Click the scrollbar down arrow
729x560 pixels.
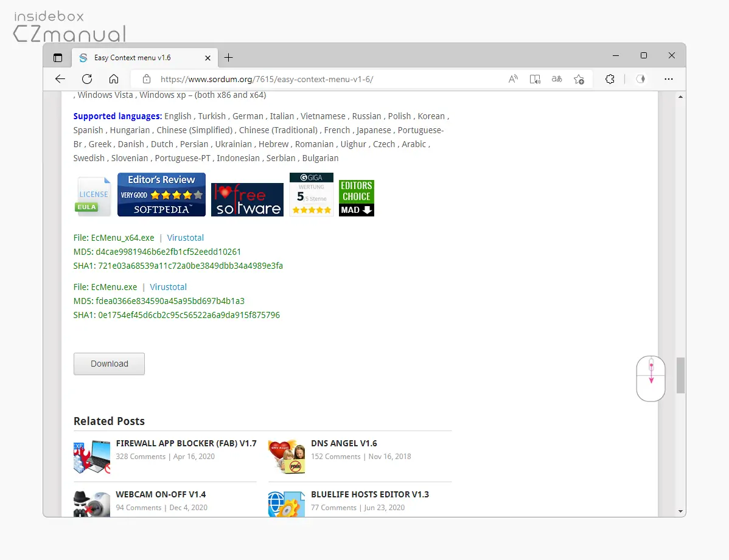coord(680,511)
